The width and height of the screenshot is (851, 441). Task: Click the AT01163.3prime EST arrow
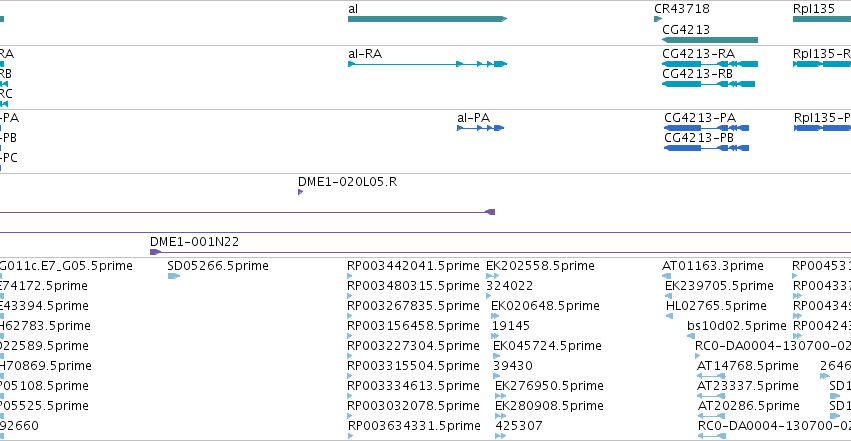pos(666,276)
